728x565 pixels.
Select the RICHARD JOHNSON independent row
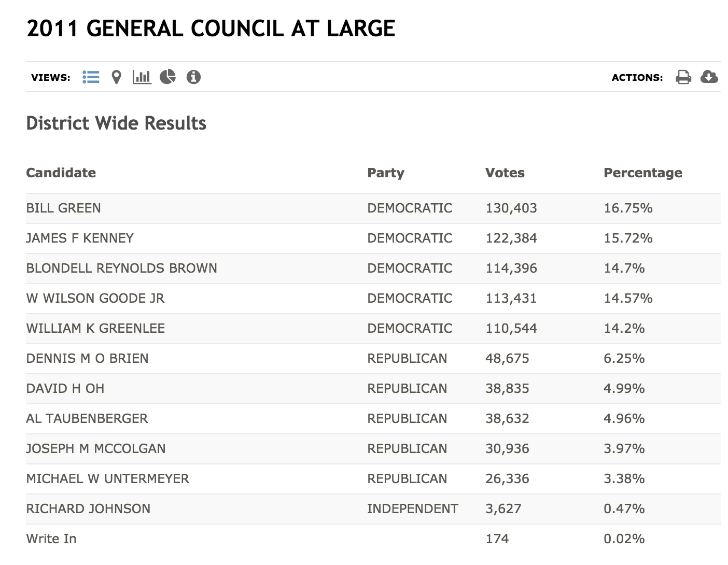pos(373,509)
